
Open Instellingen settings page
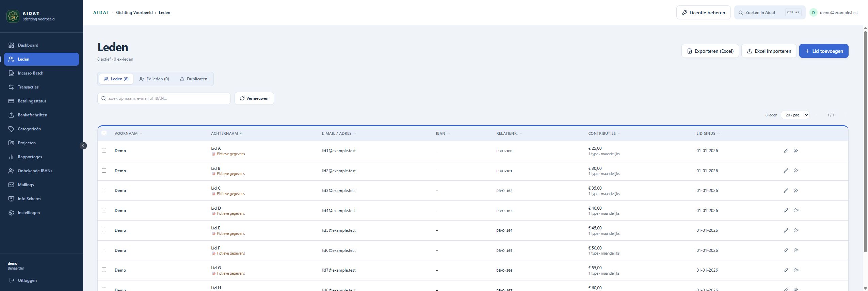(42, 213)
